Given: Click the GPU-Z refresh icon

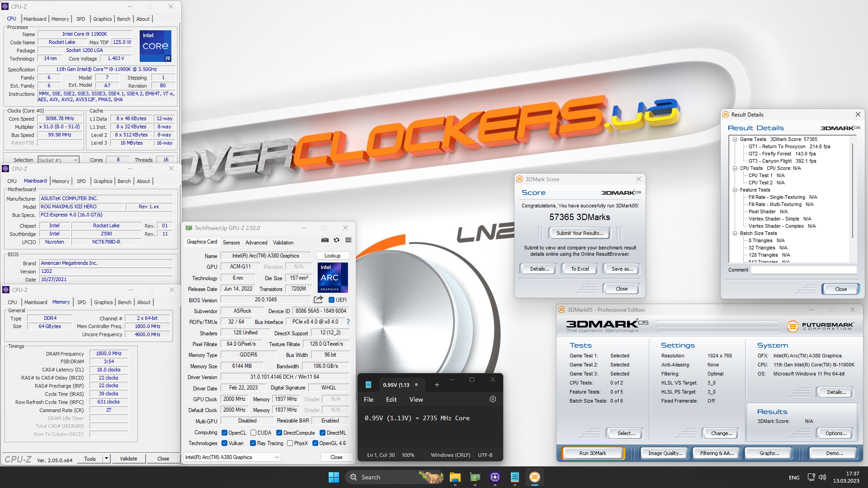Looking at the screenshot, I should pos(336,240).
